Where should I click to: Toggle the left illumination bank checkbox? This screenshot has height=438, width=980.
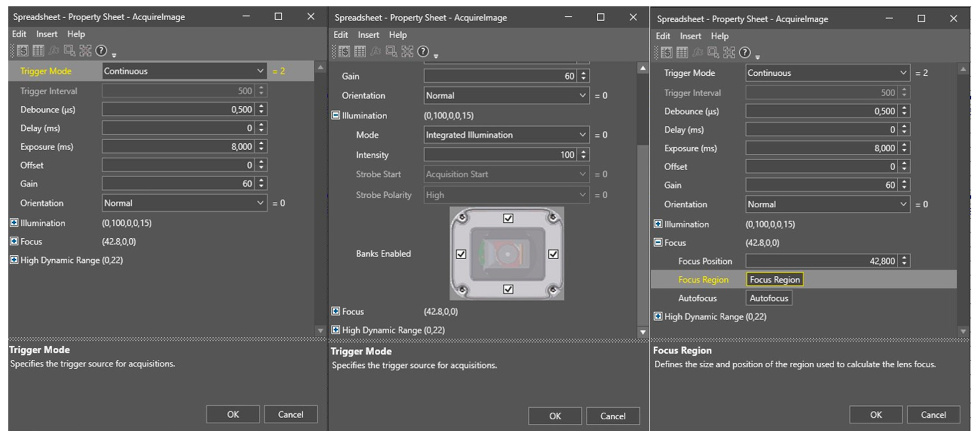point(461,254)
